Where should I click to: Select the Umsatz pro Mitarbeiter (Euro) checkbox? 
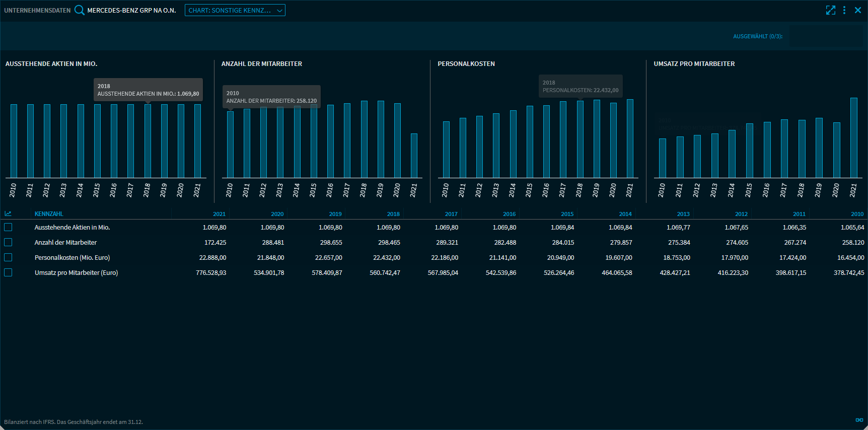point(8,273)
